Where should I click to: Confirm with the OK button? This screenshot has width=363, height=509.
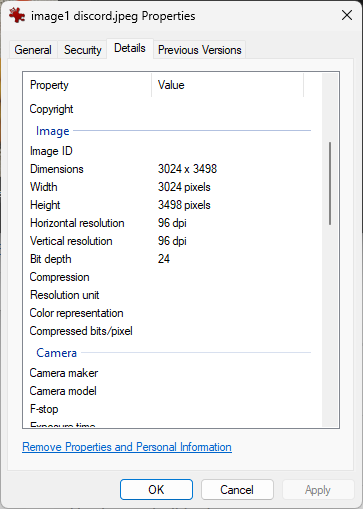156,490
